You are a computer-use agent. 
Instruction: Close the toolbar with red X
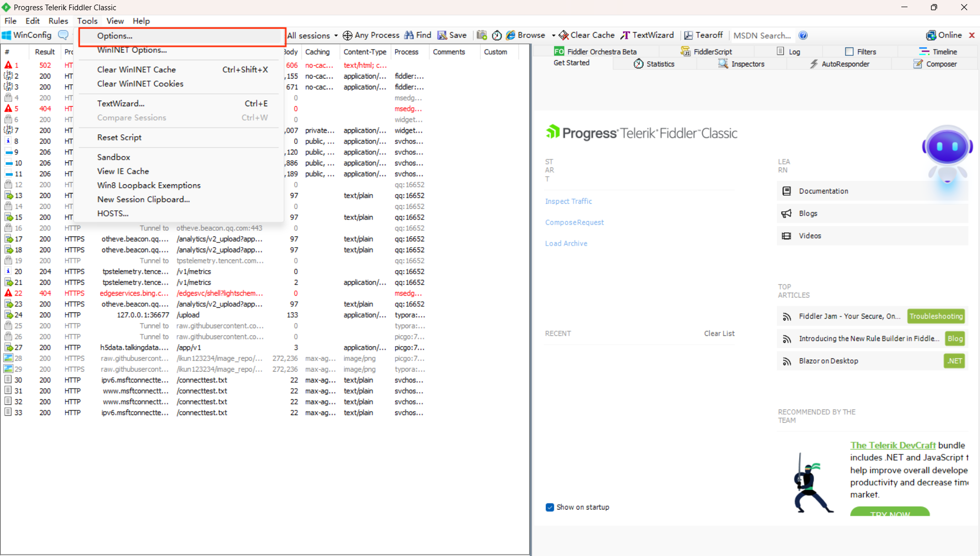point(972,35)
